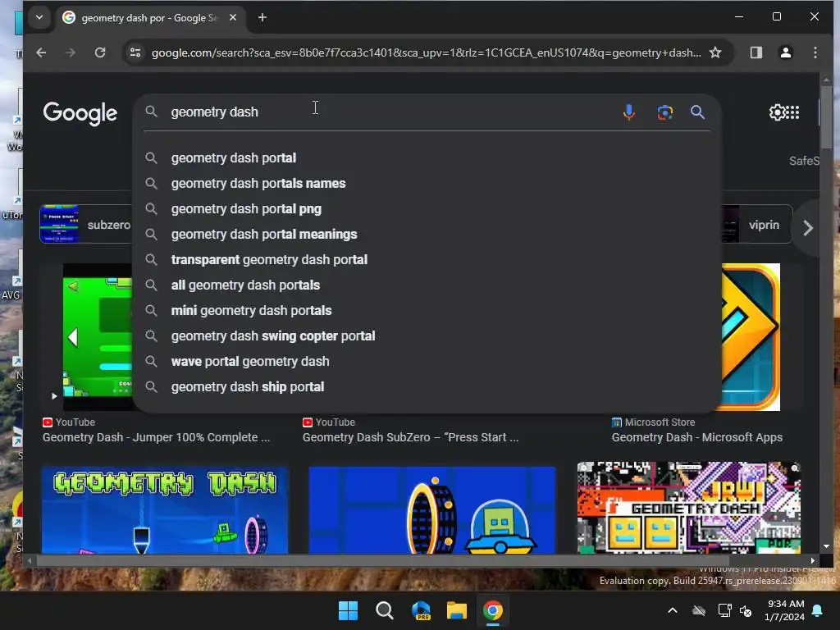Select the Chrome taskbar icon
The image size is (840, 630).
click(x=493, y=610)
